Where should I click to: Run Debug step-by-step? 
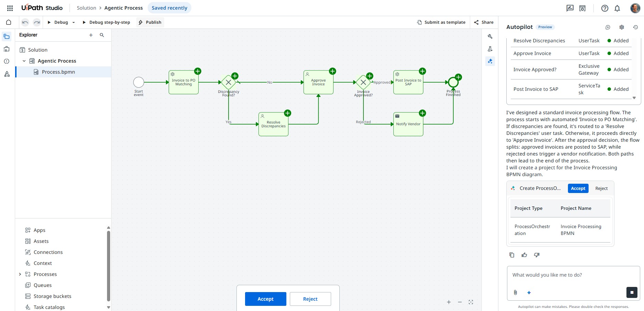click(x=106, y=22)
